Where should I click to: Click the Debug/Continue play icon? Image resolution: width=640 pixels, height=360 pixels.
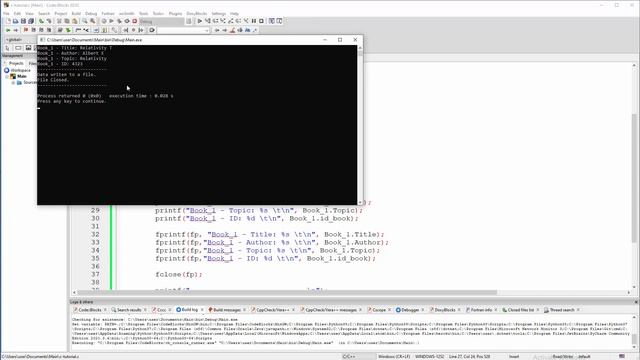click(x=200, y=21)
